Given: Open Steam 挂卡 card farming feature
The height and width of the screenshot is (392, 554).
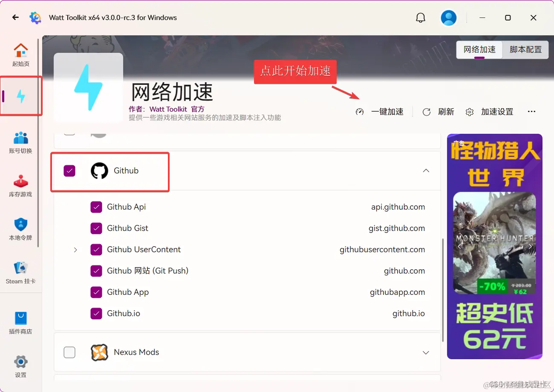Looking at the screenshot, I should tap(20, 272).
